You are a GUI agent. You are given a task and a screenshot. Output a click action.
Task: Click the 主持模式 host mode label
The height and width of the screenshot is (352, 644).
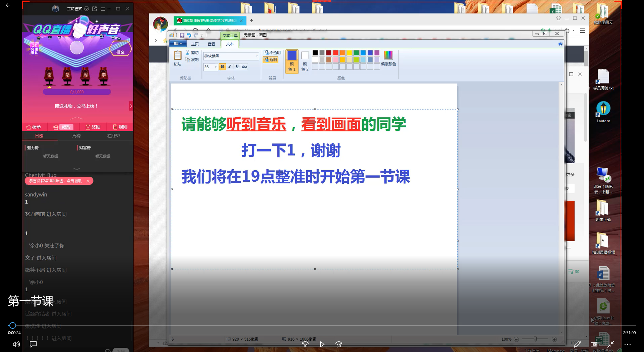74,9
